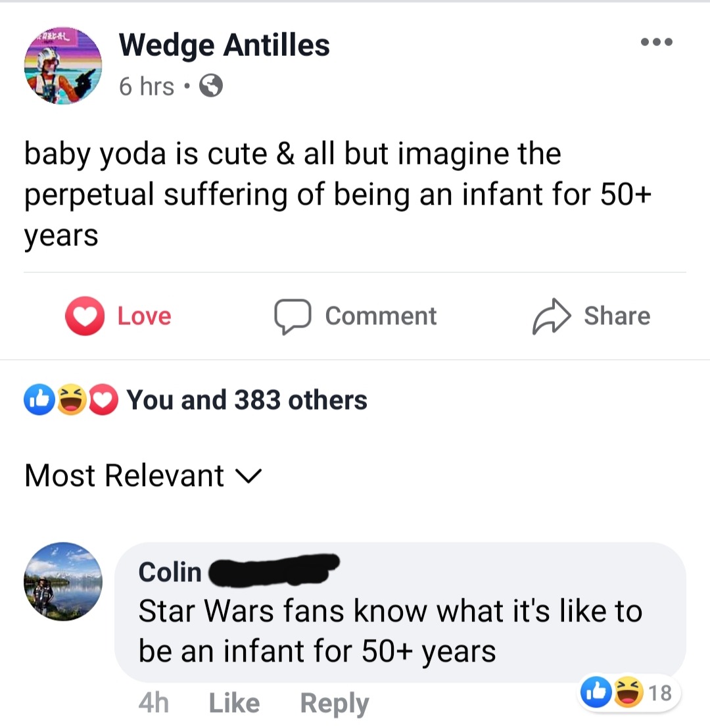This screenshot has height=728, width=710.
Task: Expand the Most Relevant comment sorting dropdown
Action: pyautogui.click(x=143, y=475)
